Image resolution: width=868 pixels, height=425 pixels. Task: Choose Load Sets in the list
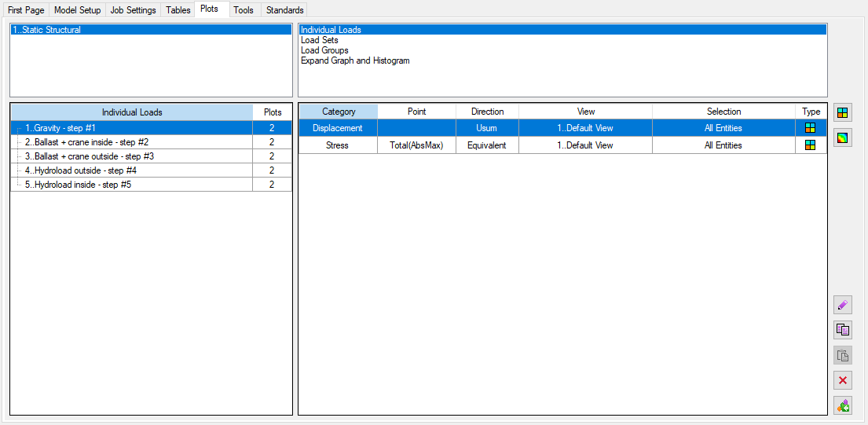(x=320, y=40)
